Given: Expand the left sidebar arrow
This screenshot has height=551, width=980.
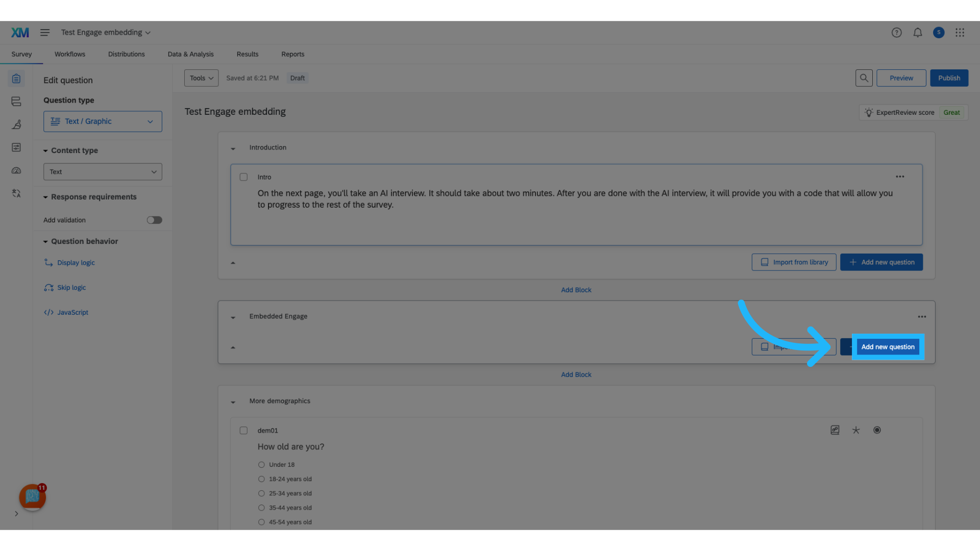Looking at the screenshot, I should pos(16,514).
